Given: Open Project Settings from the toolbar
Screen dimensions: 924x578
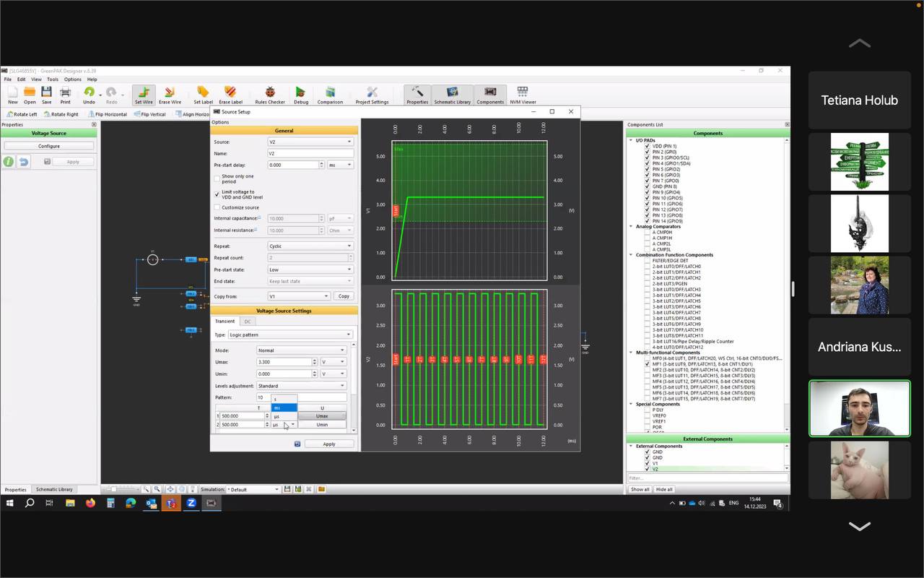Looking at the screenshot, I should (x=372, y=92).
